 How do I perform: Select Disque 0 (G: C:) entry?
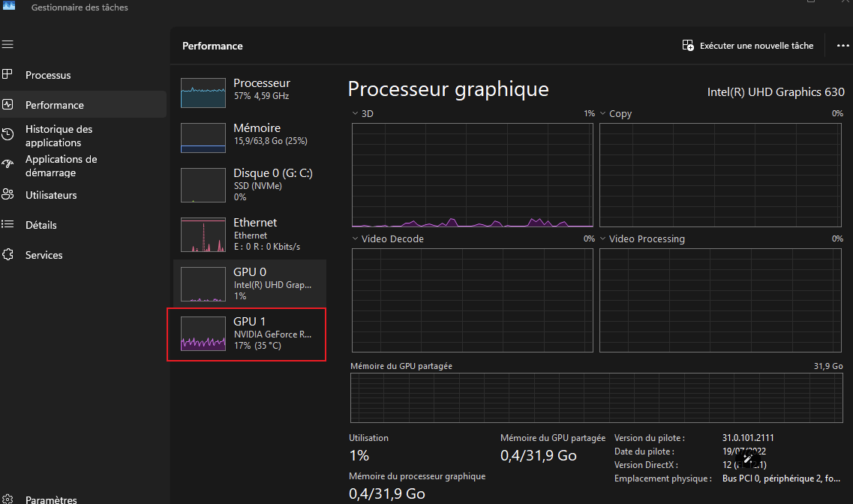pyautogui.click(x=250, y=185)
